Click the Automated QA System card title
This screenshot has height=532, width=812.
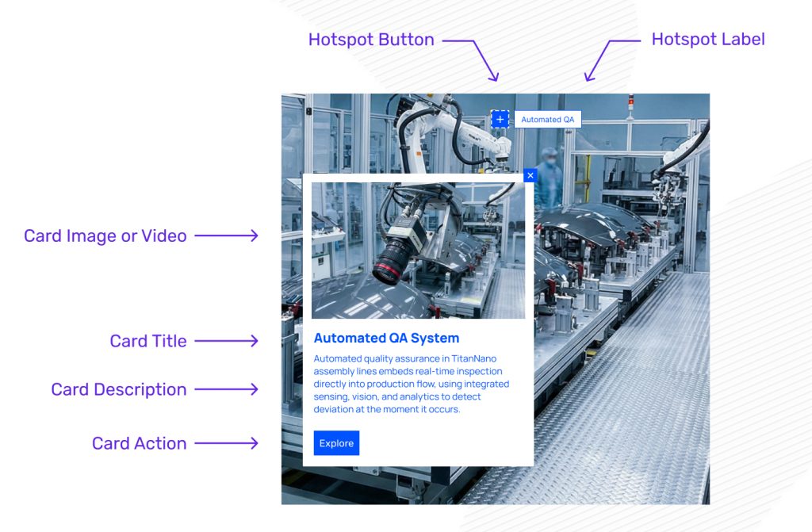pyautogui.click(x=386, y=338)
